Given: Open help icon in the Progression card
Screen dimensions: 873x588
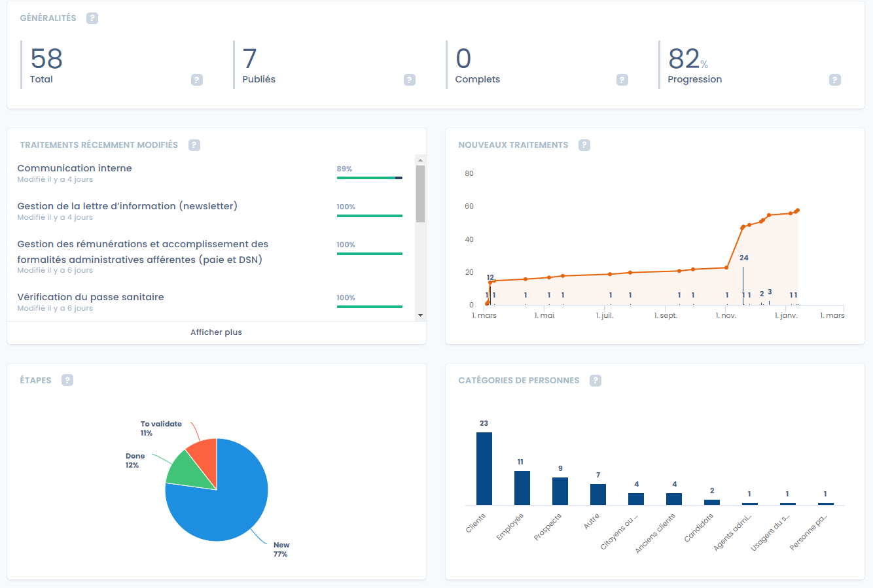Looking at the screenshot, I should tap(835, 80).
